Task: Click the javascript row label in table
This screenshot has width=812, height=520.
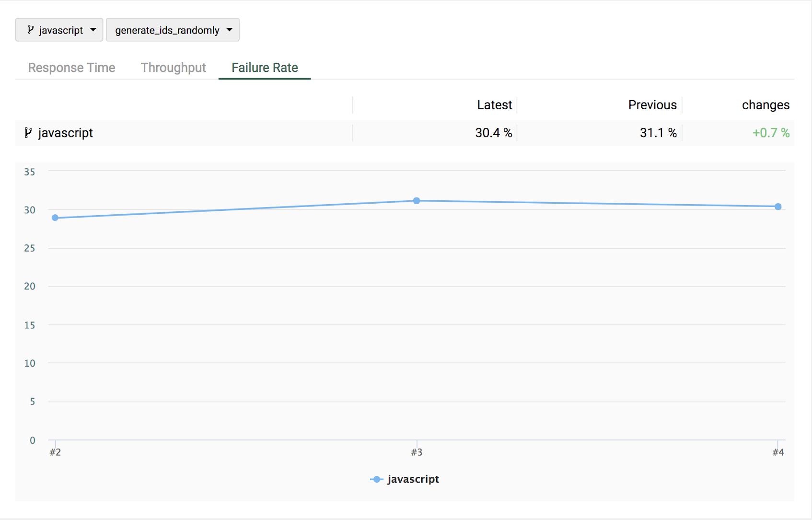Action: (66, 133)
